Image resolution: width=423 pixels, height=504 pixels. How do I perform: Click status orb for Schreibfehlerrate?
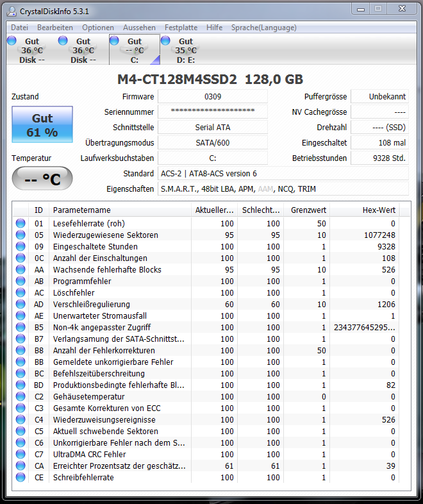click(21, 477)
